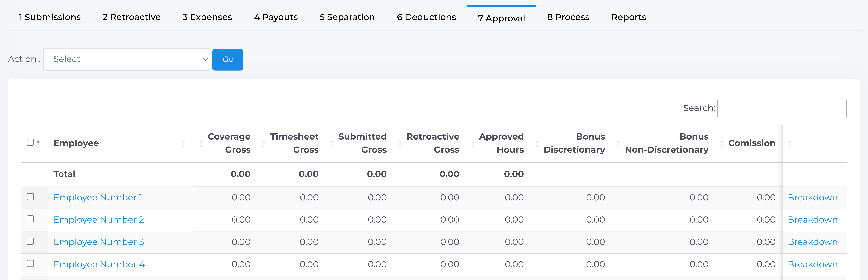Sort by Timesheet Gross column
Screen dimensions: 868x280
point(294,143)
